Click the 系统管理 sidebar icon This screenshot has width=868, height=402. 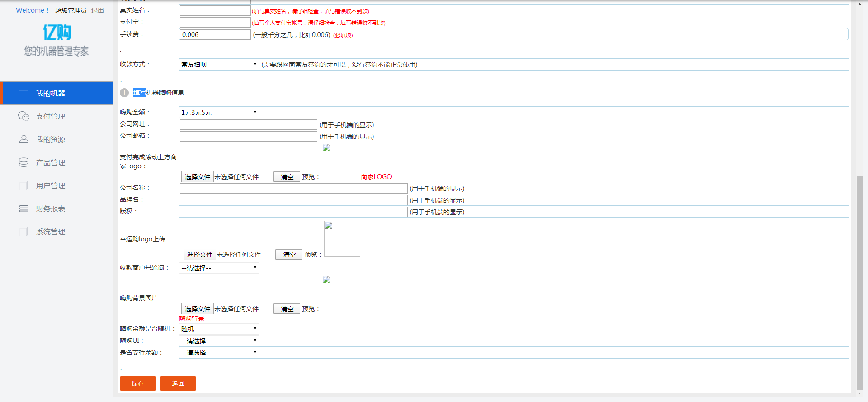pos(24,232)
